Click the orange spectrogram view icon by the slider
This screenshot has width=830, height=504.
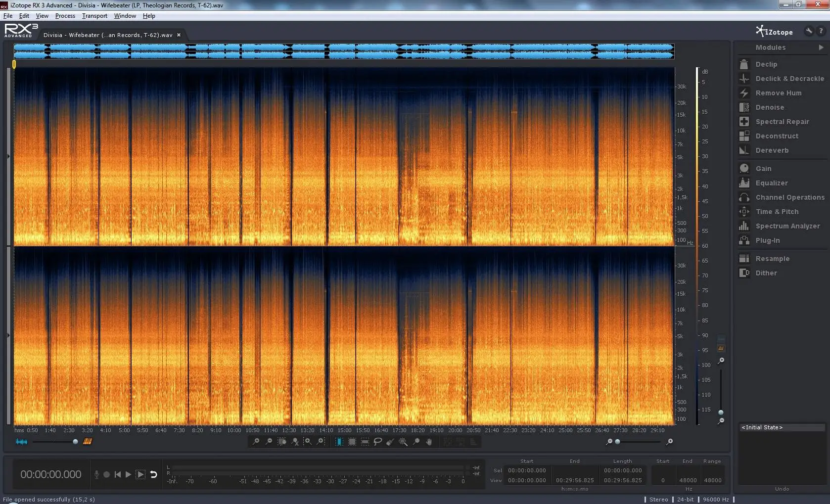[x=88, y=442]
